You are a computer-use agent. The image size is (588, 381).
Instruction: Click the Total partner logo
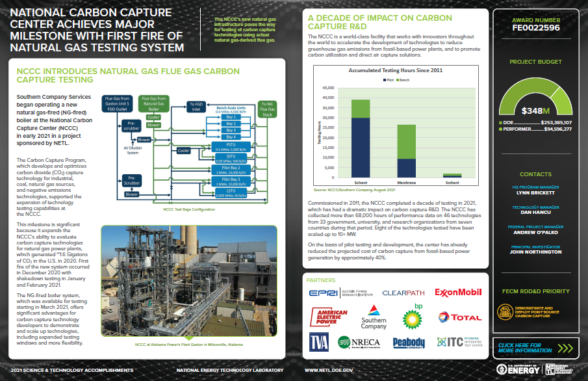[x=460, y=317]
